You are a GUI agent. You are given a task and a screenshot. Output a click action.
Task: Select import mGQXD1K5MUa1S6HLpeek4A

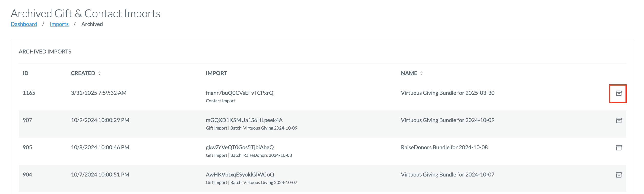(244, 120)
